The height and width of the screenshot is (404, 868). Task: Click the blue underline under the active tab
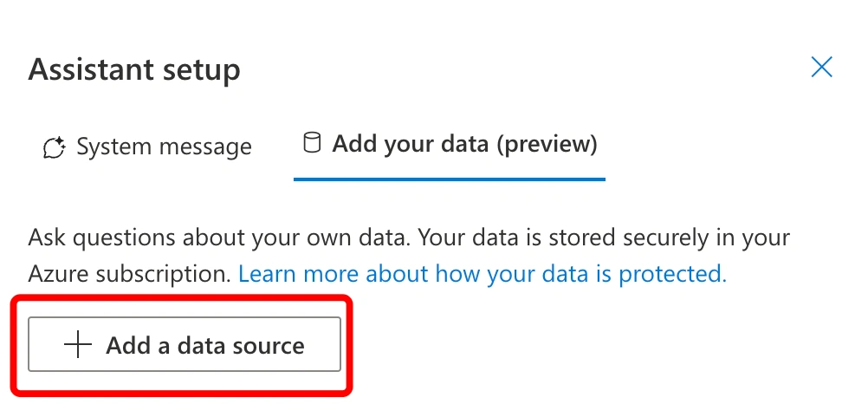450,179
